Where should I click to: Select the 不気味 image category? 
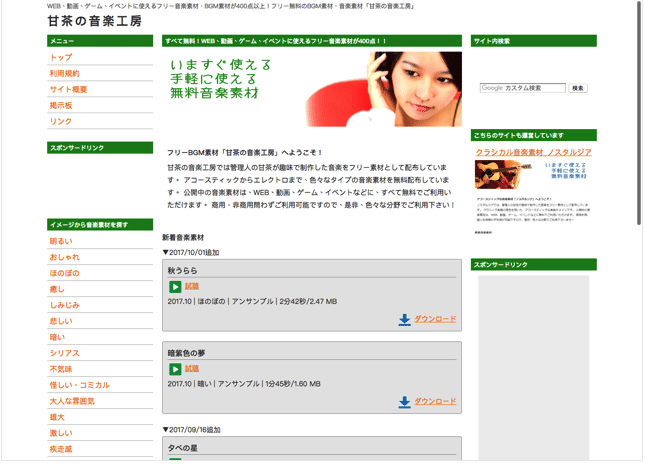(61, 369)
